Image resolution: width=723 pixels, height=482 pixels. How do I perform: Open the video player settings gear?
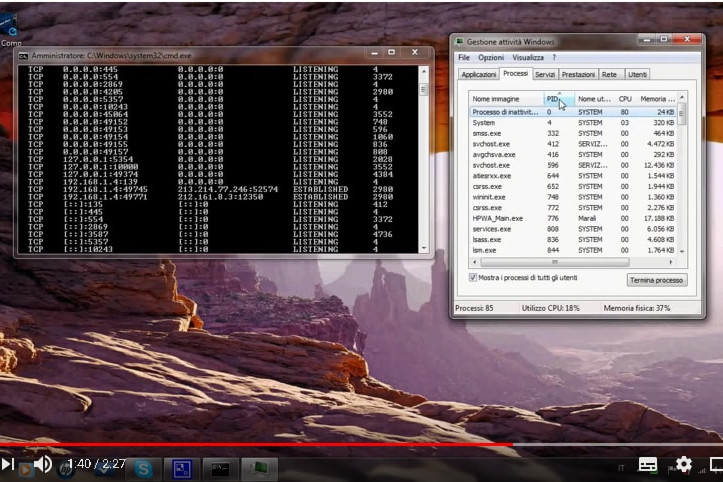683,464
